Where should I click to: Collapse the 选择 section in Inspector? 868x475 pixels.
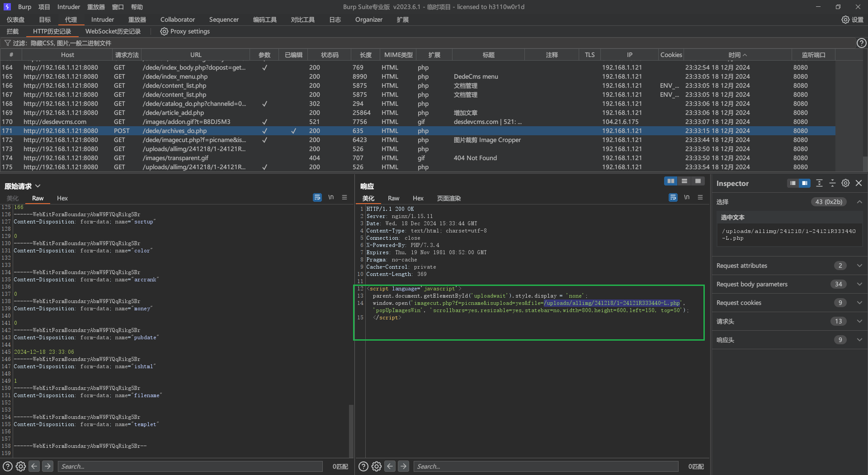tap(859, 202)
